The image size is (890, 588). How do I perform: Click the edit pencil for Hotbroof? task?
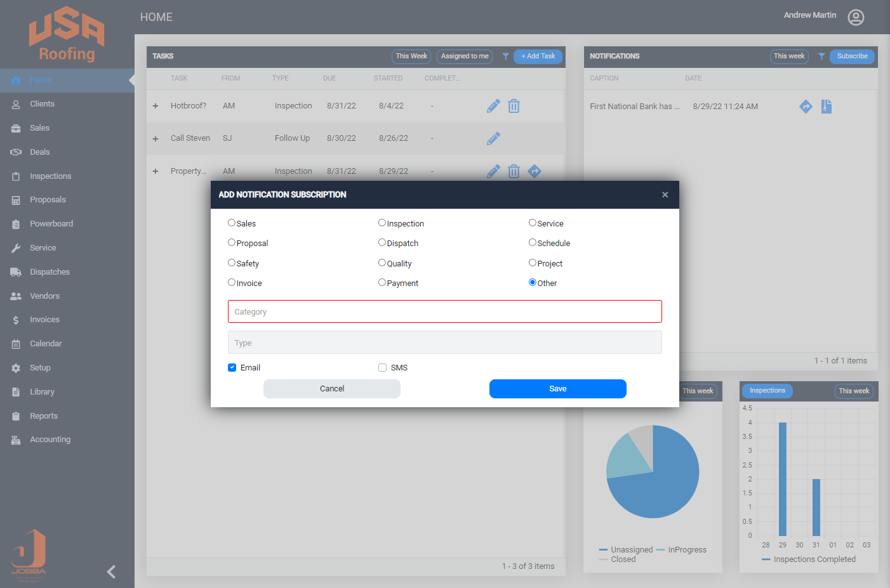tap(493, 106)
